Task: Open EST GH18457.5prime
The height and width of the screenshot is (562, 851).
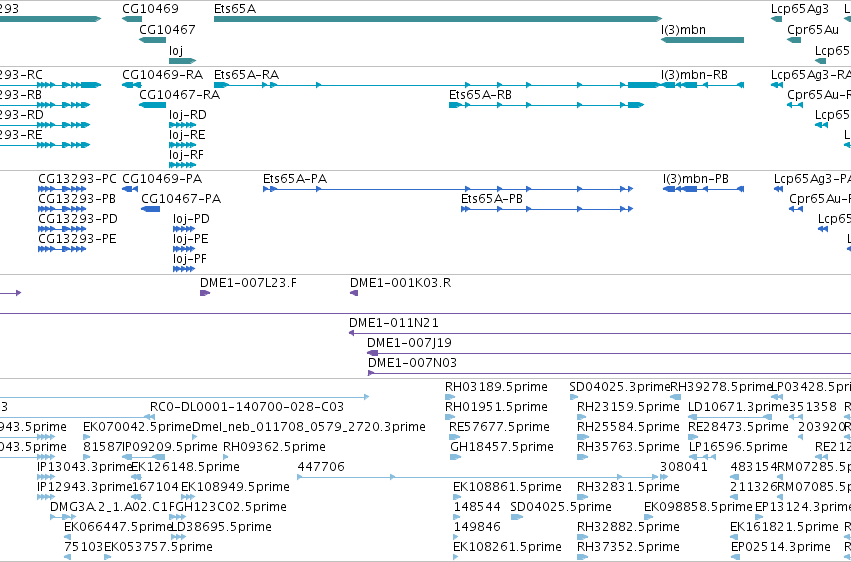Action: coord(502,447)
